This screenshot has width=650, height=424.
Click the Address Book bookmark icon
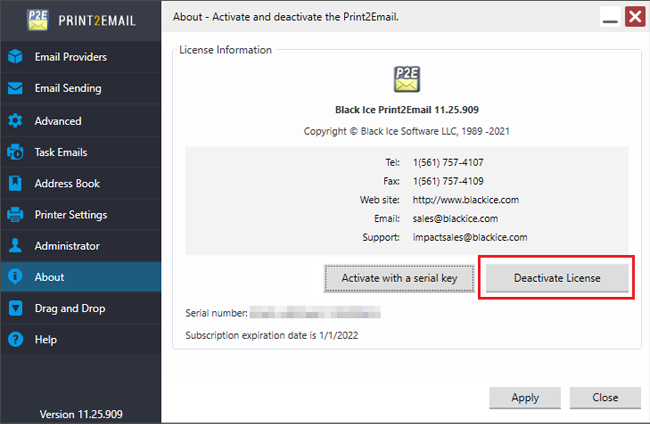15,183
